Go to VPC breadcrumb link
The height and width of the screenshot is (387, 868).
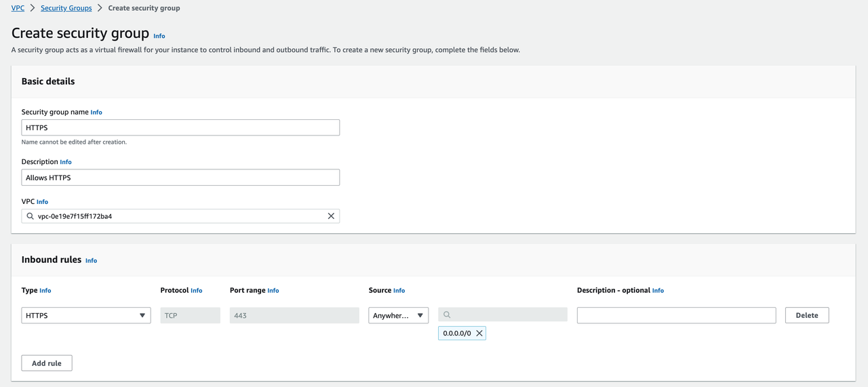18,8
